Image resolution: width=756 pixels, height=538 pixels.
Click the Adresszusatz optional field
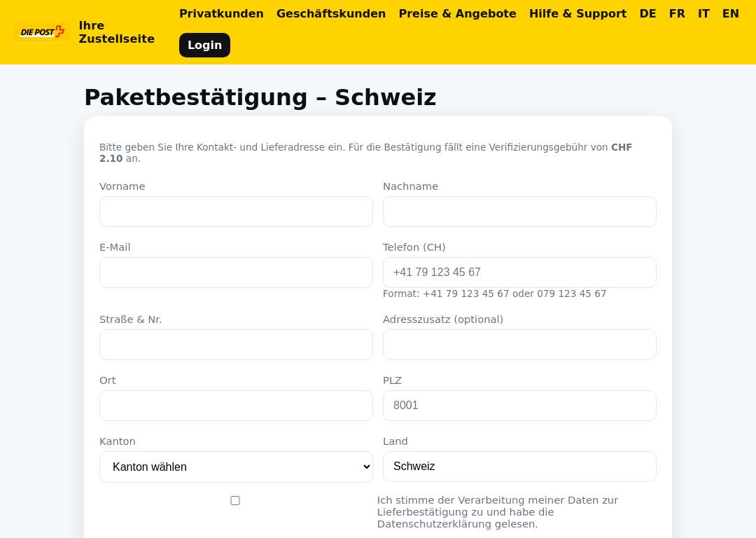[519, 345]
